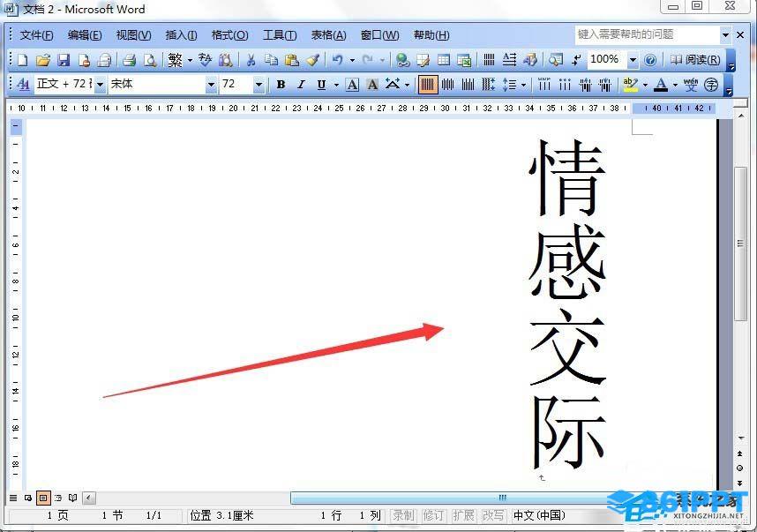757x532 pixels.
Task: Open Tables and Borders pencil icon
Action: 423,60
